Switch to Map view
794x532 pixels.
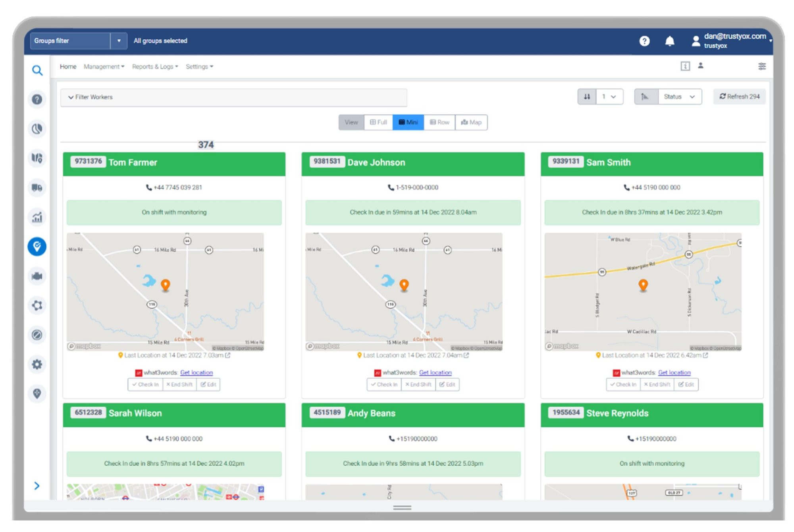click(x=471, y=122)
